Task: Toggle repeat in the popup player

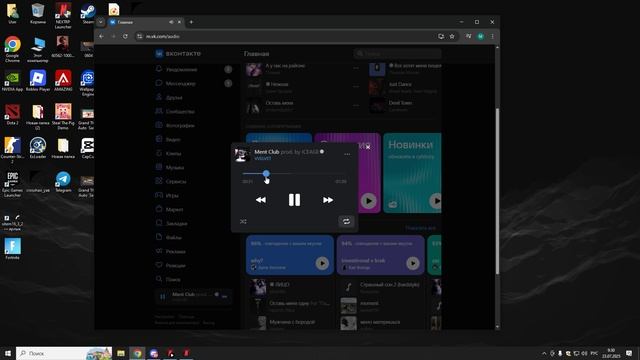Action: [x=346, y=221]
